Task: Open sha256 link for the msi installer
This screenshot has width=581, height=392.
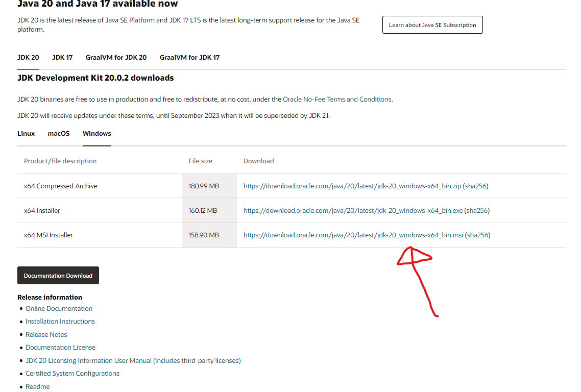Action: pyautogui.click(x=478, y=235)
